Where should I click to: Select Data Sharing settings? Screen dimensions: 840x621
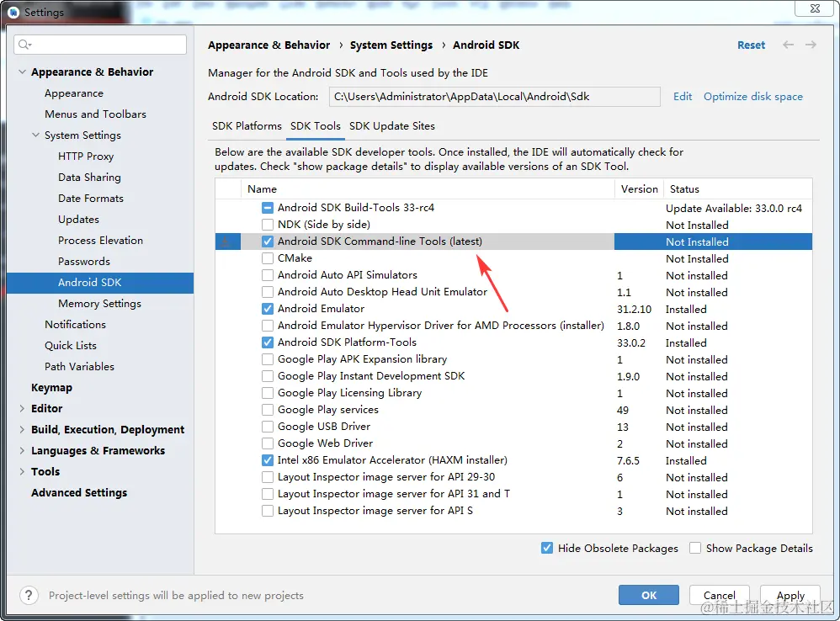tap(89, 178)
